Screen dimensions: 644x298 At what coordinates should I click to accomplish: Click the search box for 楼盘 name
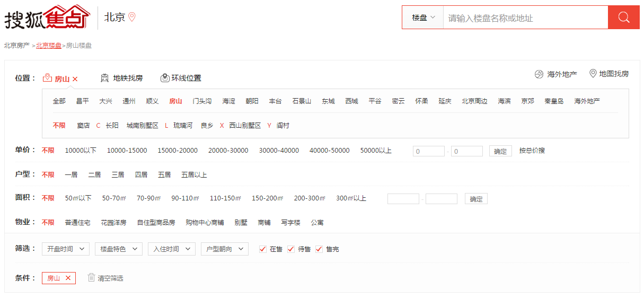(525, 17)
